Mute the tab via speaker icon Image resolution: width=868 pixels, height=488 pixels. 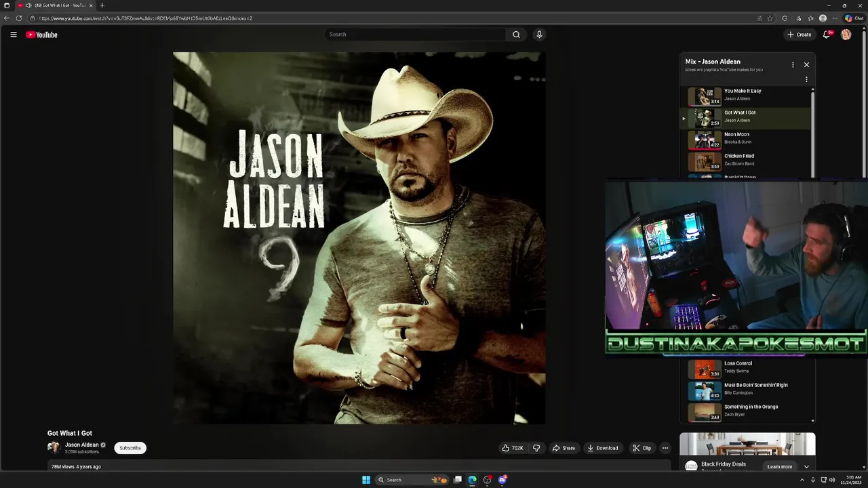click(x=28, y=5)
